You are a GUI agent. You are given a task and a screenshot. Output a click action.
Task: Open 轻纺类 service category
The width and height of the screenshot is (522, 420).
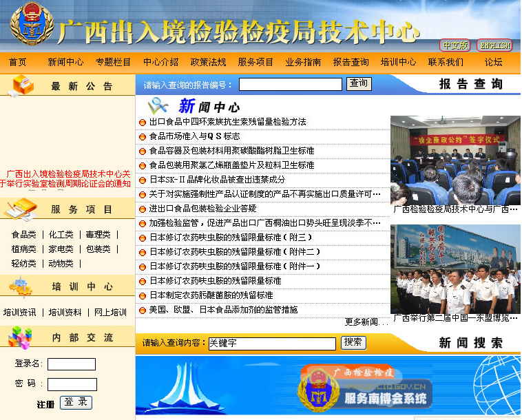(23, 264)
